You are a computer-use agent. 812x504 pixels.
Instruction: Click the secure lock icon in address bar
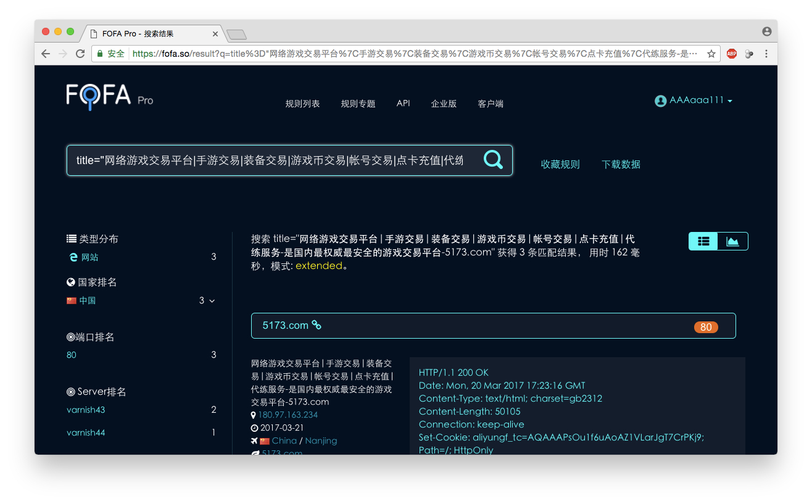(x=101, y=54)
